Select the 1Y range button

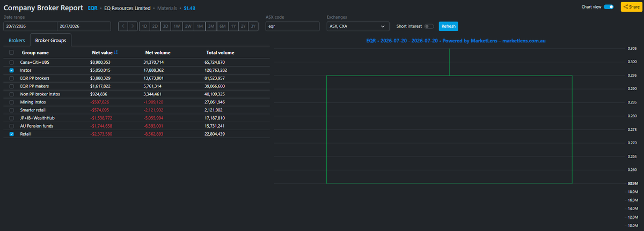(233, 26)
